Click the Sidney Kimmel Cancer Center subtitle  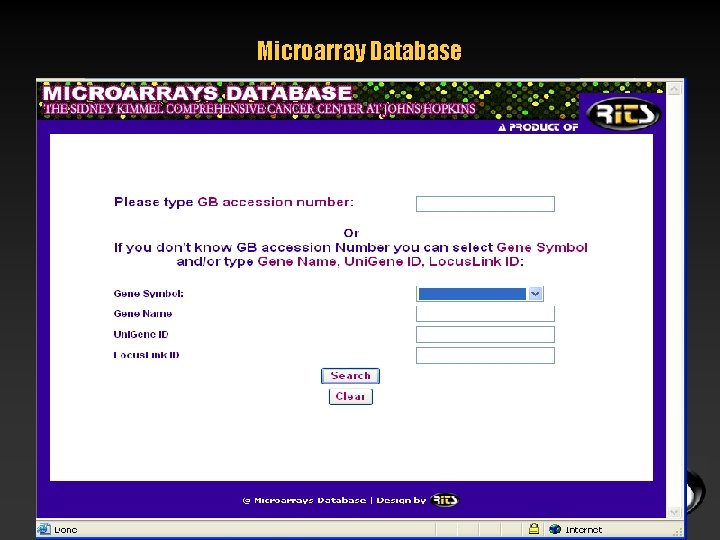coord(259,109)
